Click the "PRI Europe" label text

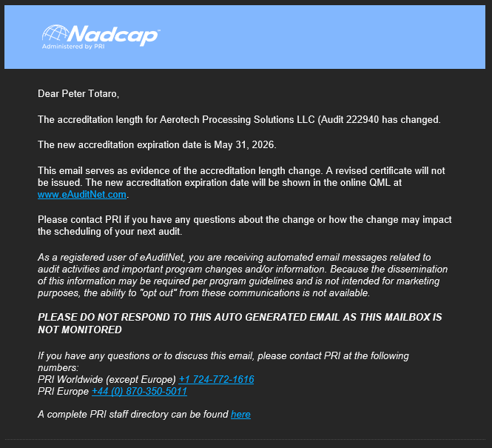tap(63, 391)
